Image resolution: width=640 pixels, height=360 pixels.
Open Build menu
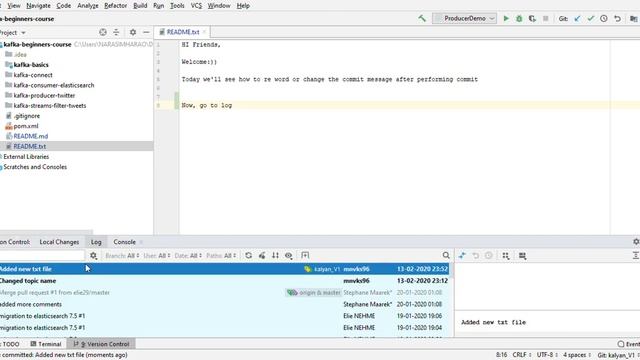(140, 6)
